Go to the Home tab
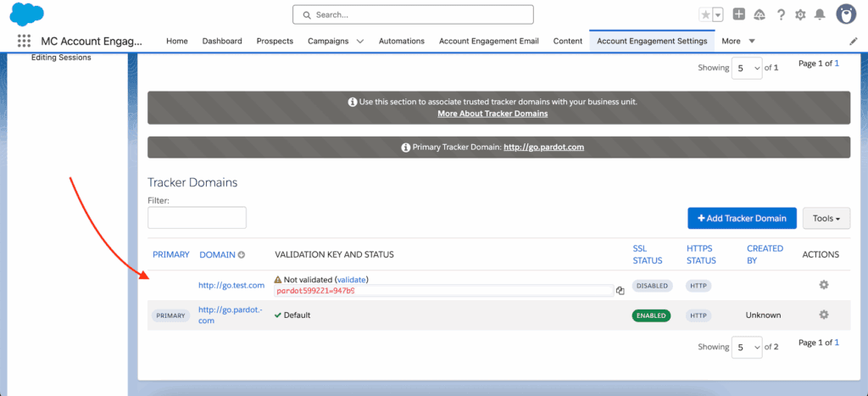 tap(177, 41)
